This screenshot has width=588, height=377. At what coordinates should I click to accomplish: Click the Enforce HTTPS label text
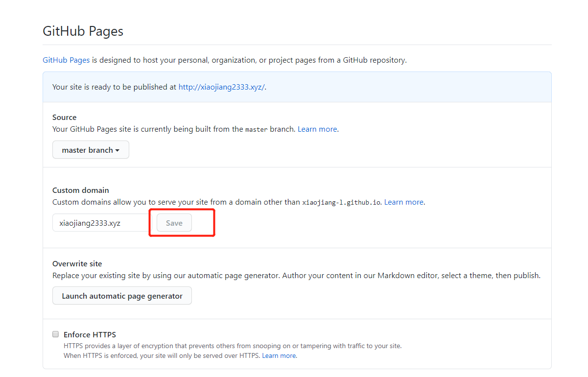coord(90,335)
